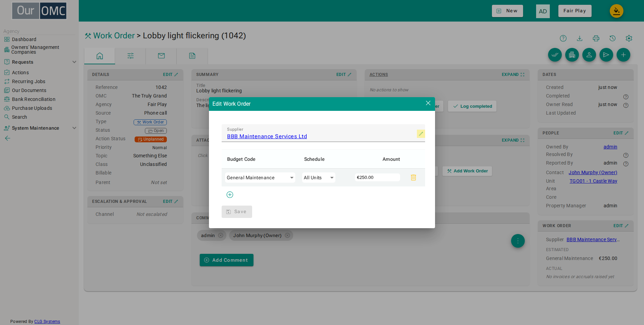Switch to the home tab
Viewport: 644px width, 325px height.
(x=100, y=56)
